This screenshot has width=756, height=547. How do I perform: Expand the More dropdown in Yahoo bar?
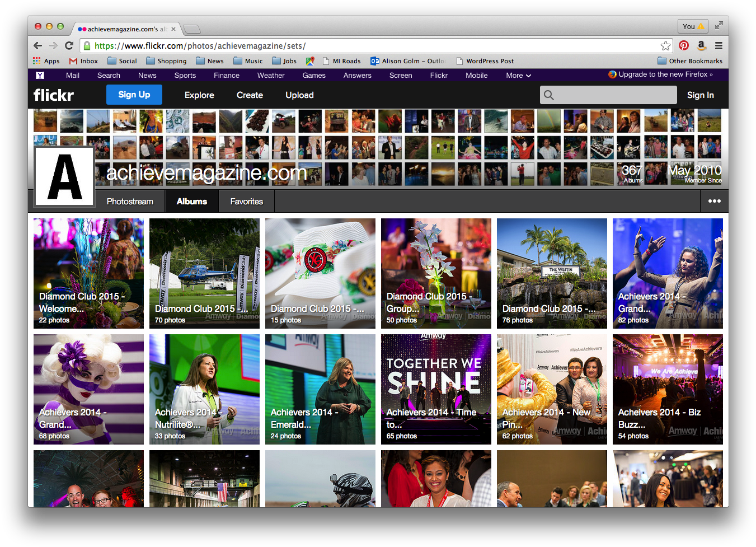point(518,76)
